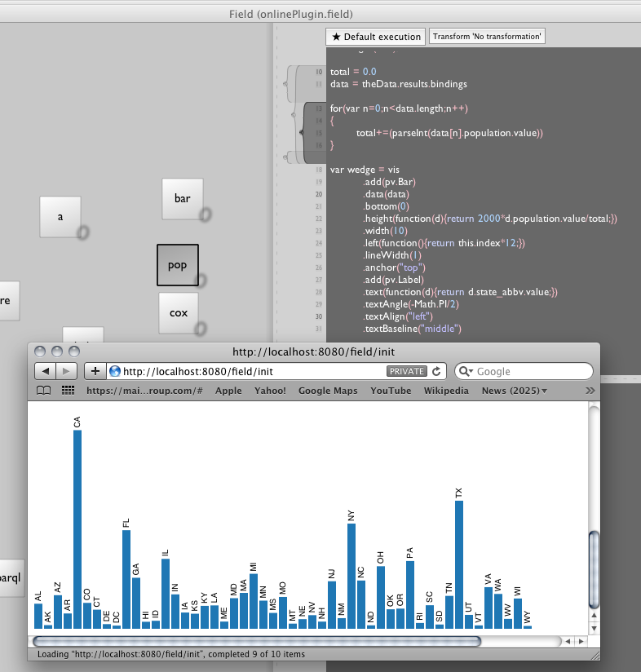
Task: Click the ring handle on 'cox' box
Action: click(201, 328)
